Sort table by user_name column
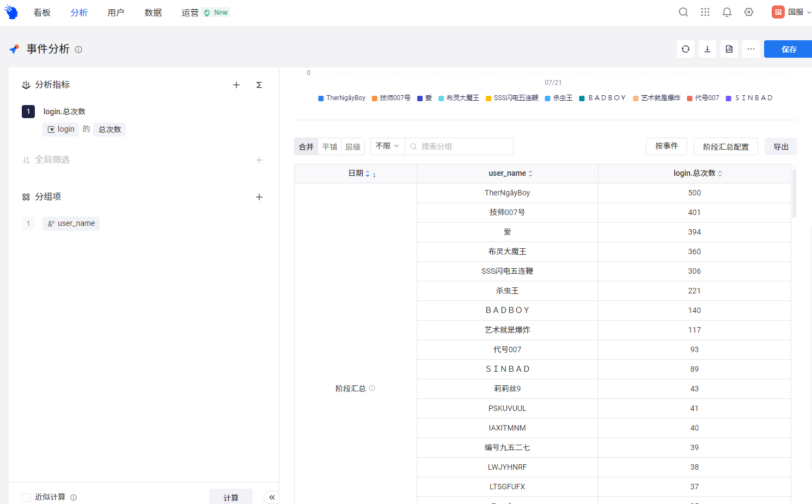This screenshot has height=504, width=812. pos(530,174)
